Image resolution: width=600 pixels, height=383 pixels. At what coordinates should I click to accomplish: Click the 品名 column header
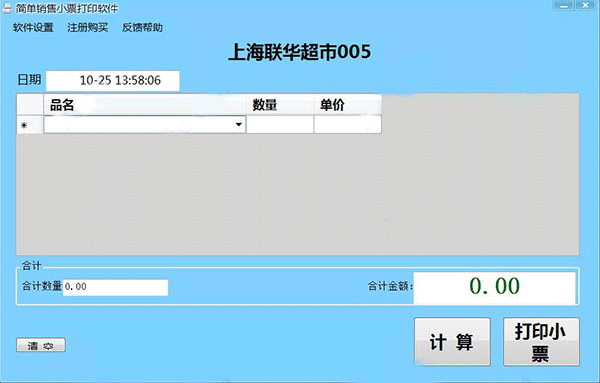pos(145,104)
